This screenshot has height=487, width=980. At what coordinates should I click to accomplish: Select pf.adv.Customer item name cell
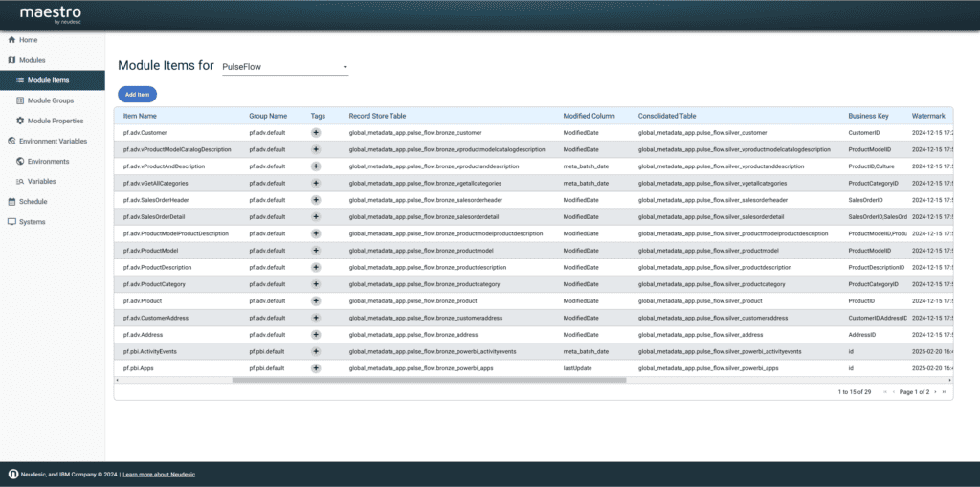[145, 133]
